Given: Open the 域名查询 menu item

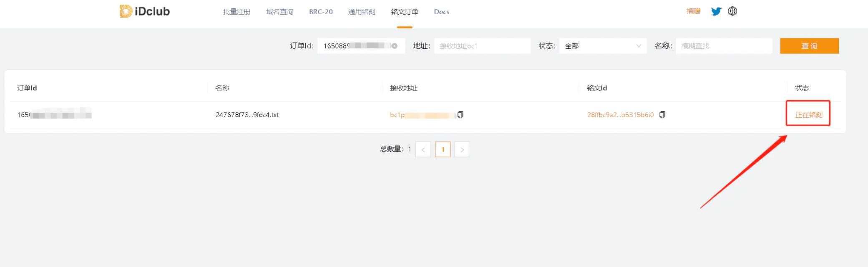Looking at the screenshot, I should click(x=279, y=12).
